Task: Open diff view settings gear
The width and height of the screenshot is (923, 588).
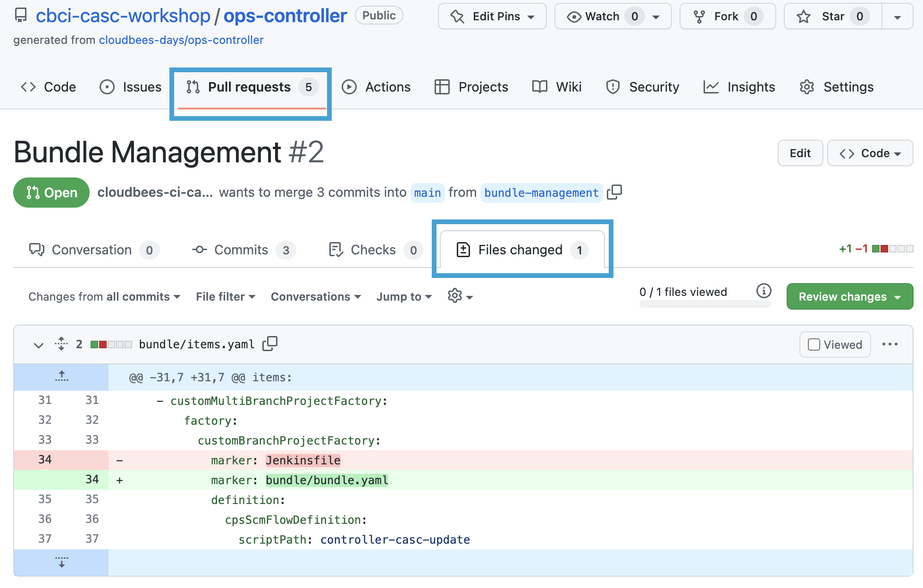Action: (460, 296)
